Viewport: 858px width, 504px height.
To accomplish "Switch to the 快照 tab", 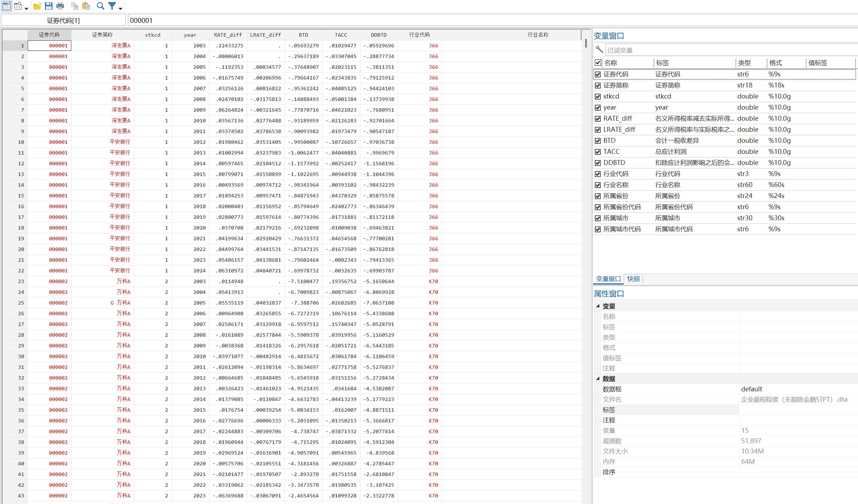I will pyautogui.click(x=633, y=279).
